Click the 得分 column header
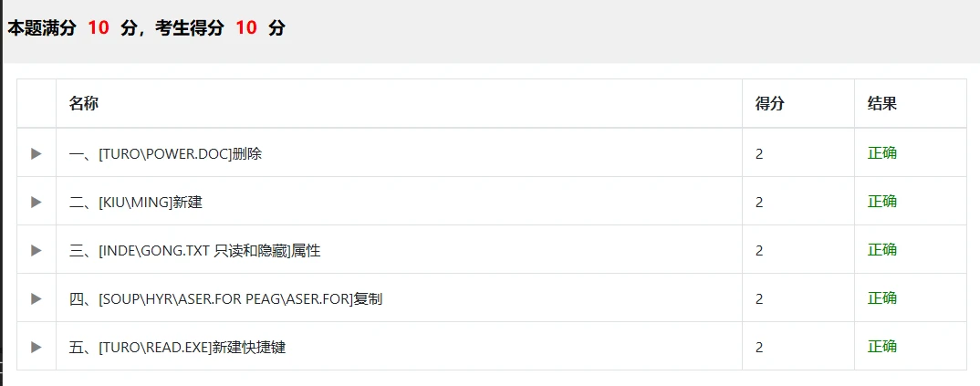The image size is (980, 386). pyautogui.click(x=769, y=104)
